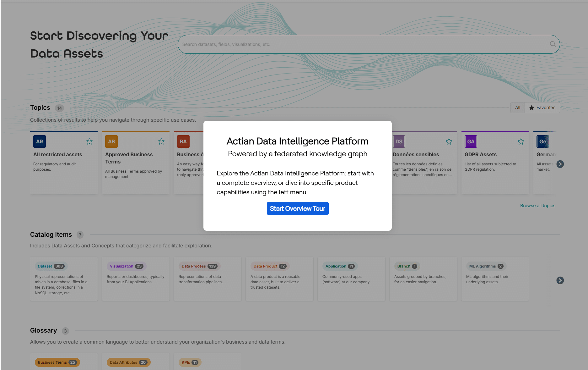Open the Ge topic icon
This screenshot has height=370, width=588.
point(543,141)
